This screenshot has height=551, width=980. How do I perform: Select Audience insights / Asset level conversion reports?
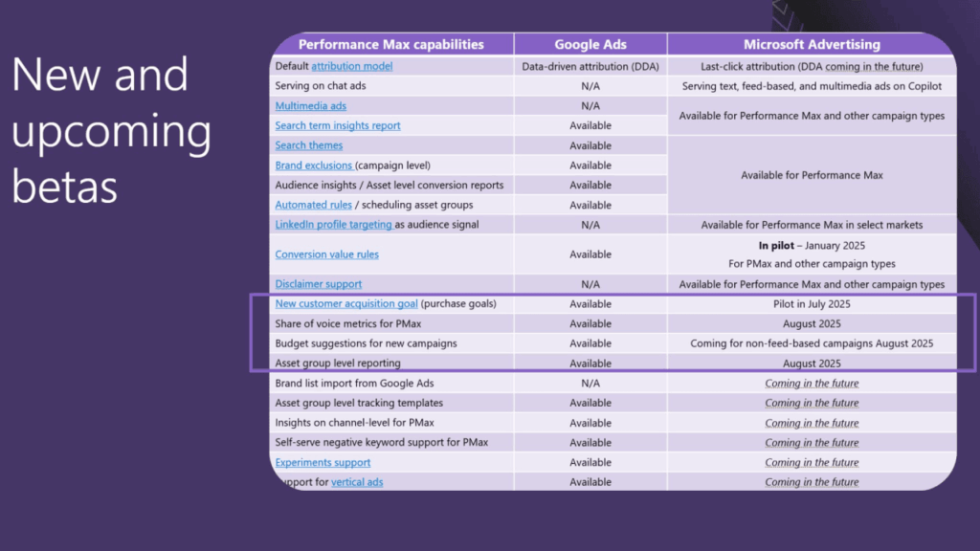coord(390,185)
